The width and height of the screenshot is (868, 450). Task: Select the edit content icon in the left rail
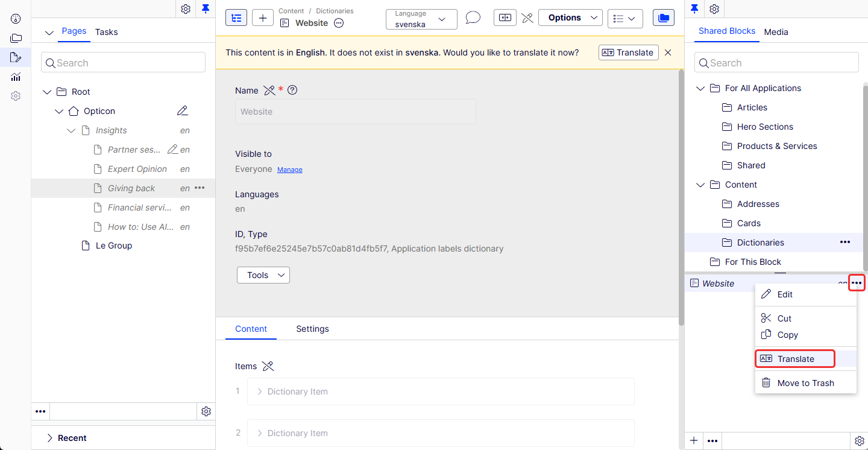point(16,57)
